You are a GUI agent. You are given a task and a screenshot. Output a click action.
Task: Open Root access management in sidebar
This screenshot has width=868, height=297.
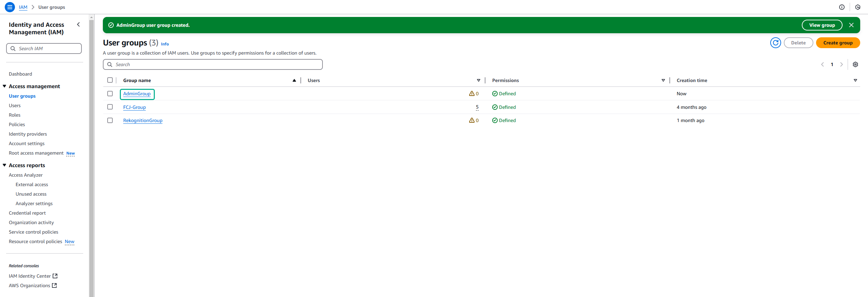[x=36, y=153]
